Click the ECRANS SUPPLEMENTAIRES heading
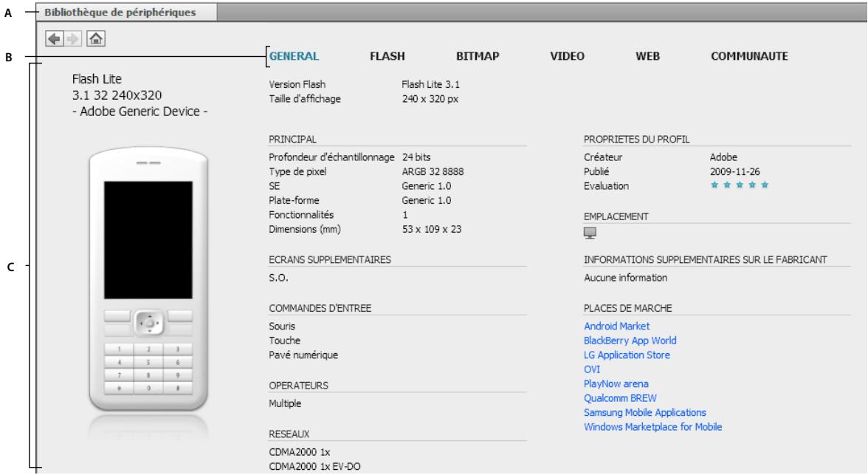868x475 pixels. pyautogui.click(x=330, y=260)
